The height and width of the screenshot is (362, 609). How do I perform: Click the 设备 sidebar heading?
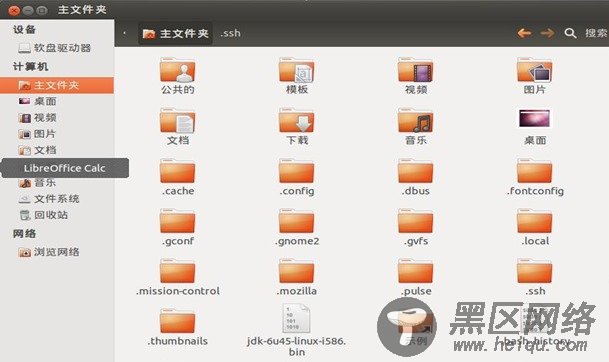point(24,30)
